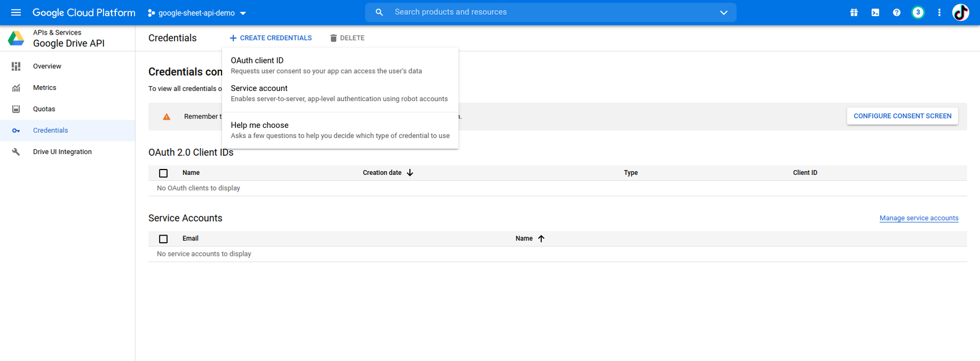Click the gift icon in top bar
The height and width of the screenshot is (361, 980).
click(853, 12)
